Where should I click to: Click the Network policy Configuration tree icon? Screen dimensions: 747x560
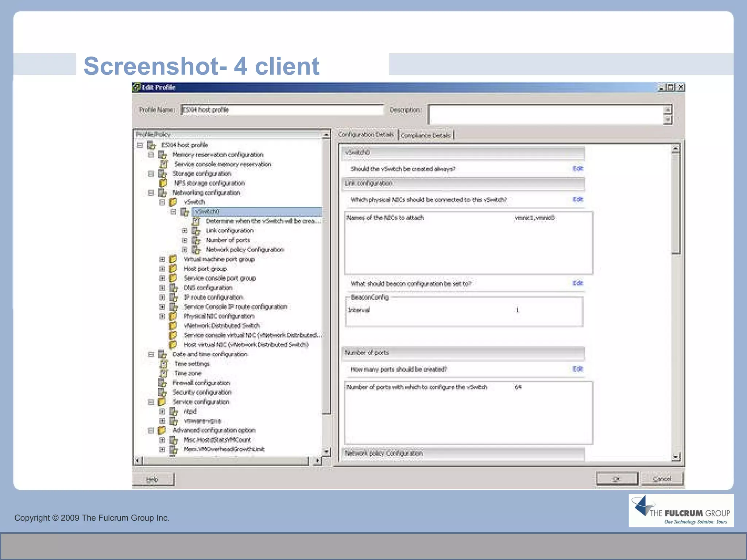click(196, 250)
